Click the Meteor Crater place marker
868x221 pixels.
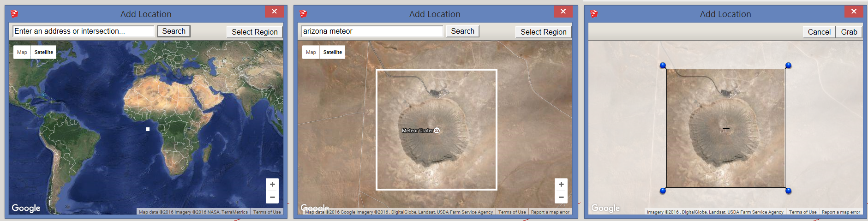[x=437, y=131]
